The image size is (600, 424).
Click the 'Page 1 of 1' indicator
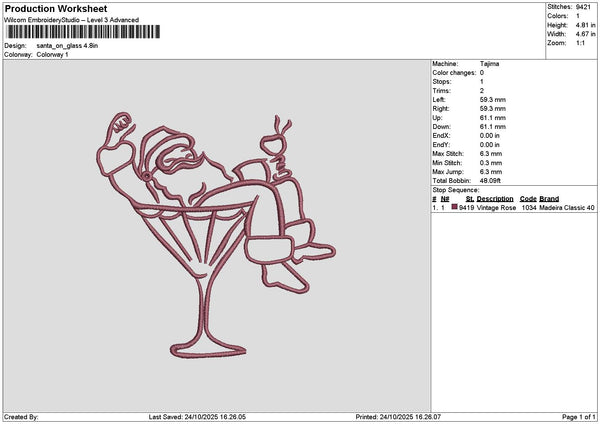tap(579, 417)
